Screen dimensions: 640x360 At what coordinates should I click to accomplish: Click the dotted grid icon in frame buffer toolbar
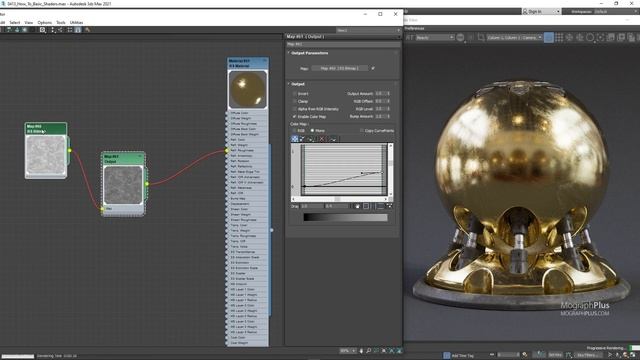click(559, 38)
